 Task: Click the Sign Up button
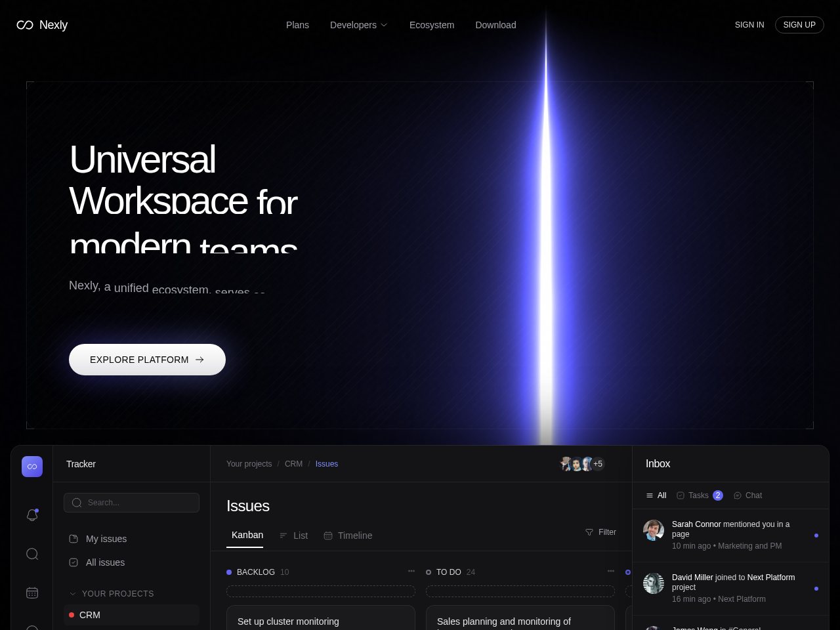[x=799, y=25]
